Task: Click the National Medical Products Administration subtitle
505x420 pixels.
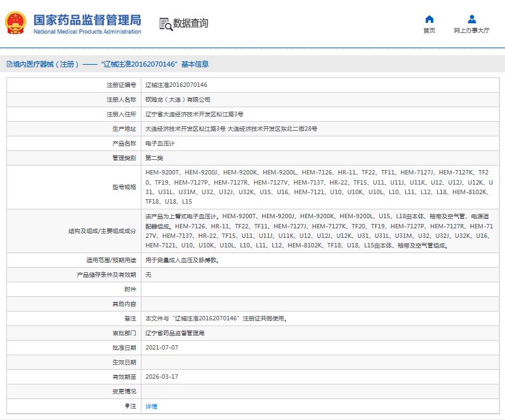Action: (87, 32)
